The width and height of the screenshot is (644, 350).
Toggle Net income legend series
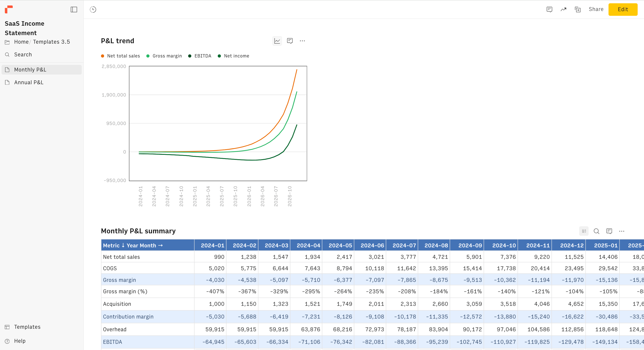(x=234, y=56)
